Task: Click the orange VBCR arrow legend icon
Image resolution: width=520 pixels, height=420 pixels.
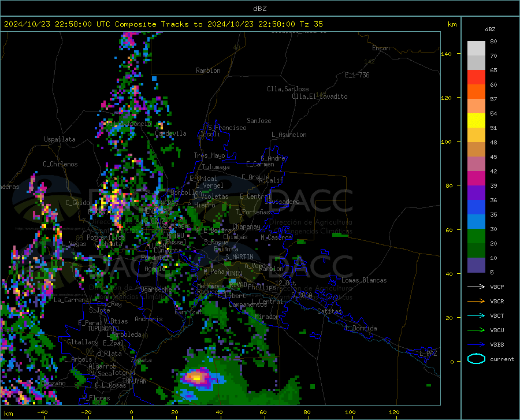Action: [x=476, y=302]
